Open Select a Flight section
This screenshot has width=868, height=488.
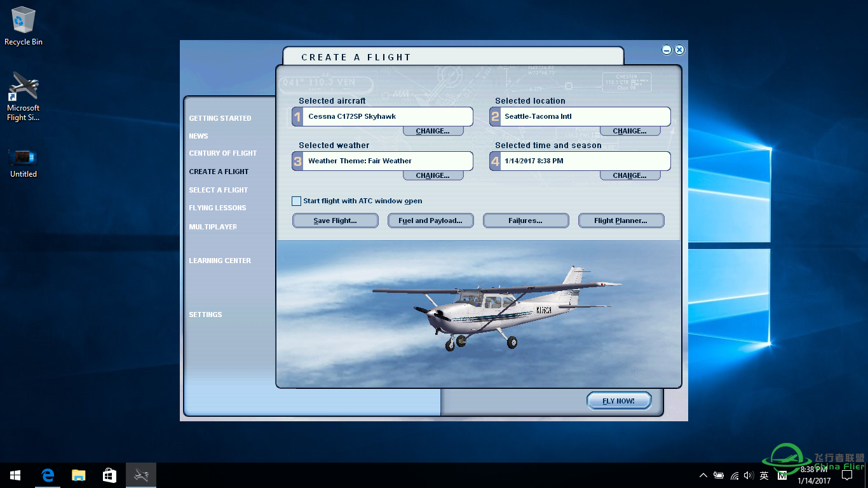point(219,190)
